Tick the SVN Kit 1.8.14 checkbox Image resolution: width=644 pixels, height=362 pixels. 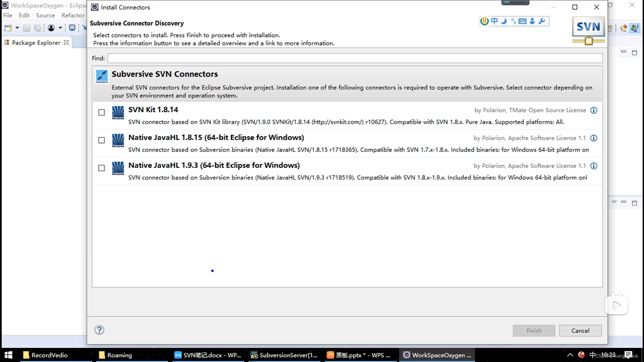pyautogui.click(x=101, y=112)
